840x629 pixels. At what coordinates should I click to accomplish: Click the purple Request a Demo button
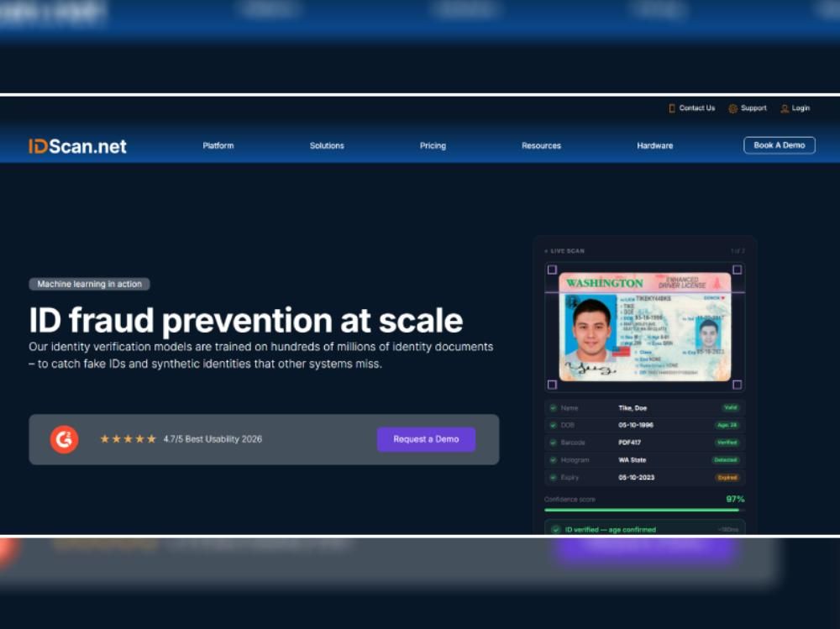point(427,439)
